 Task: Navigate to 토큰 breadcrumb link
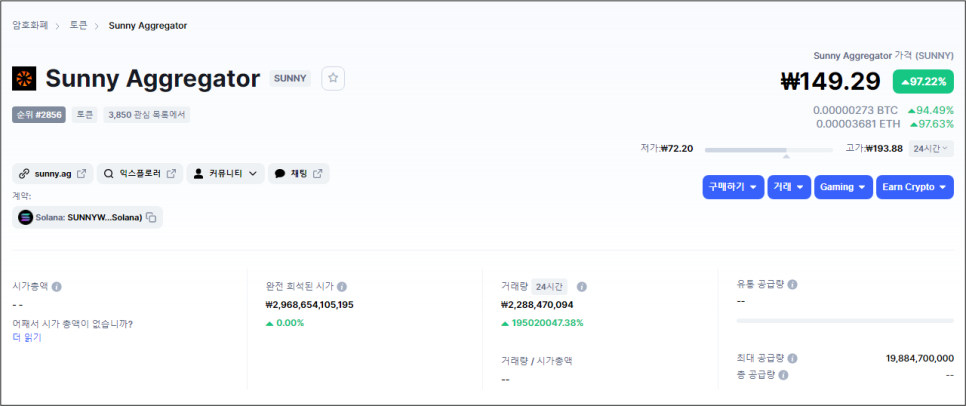coord(78,26)
